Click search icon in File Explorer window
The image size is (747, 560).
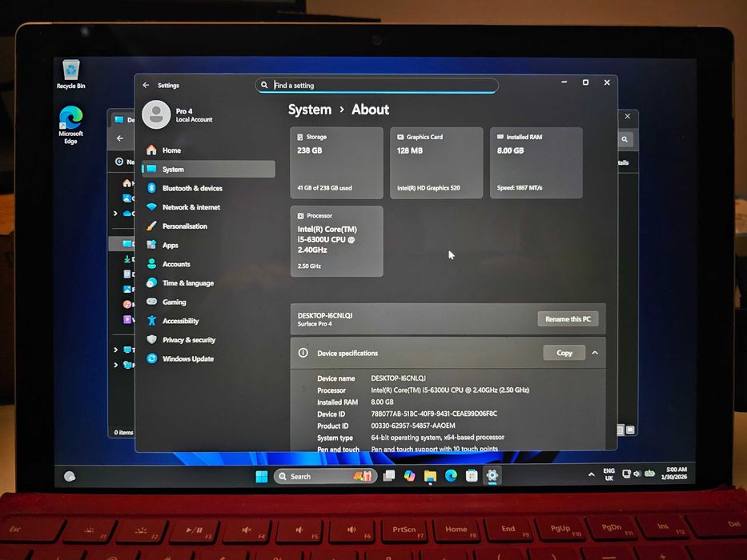pos(624,139)
